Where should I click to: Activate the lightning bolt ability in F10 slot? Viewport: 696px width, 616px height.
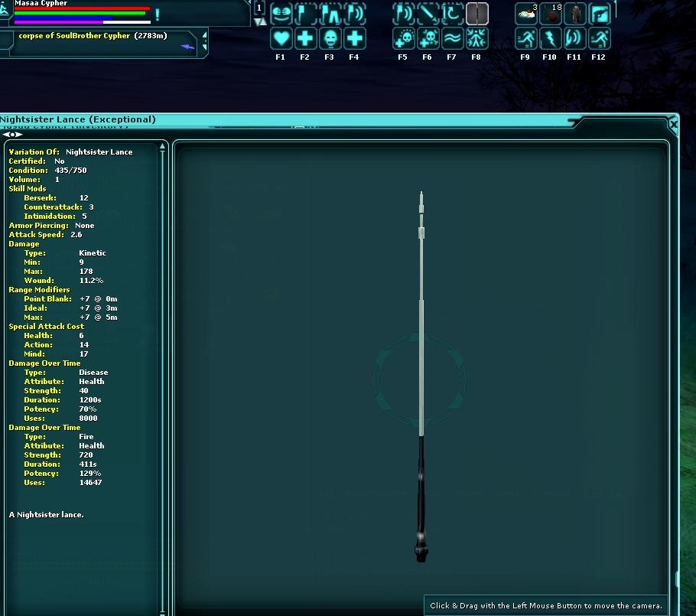coord(551,38)
